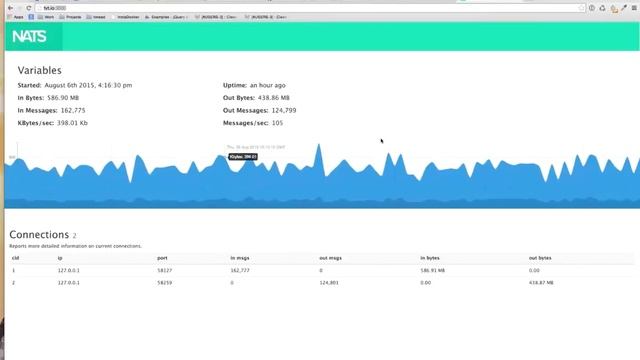The width and height of the screenshot is (640, 360).
Task: Sort by the out msgs column header
Action: (x=331, y=258)
